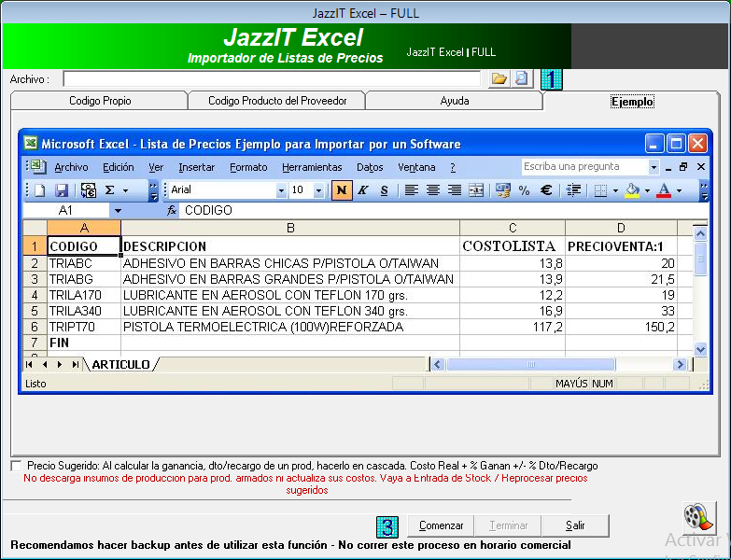The image size is (731, 560).
Task: Click the font color red A swatch
Action: click(664, 190)
